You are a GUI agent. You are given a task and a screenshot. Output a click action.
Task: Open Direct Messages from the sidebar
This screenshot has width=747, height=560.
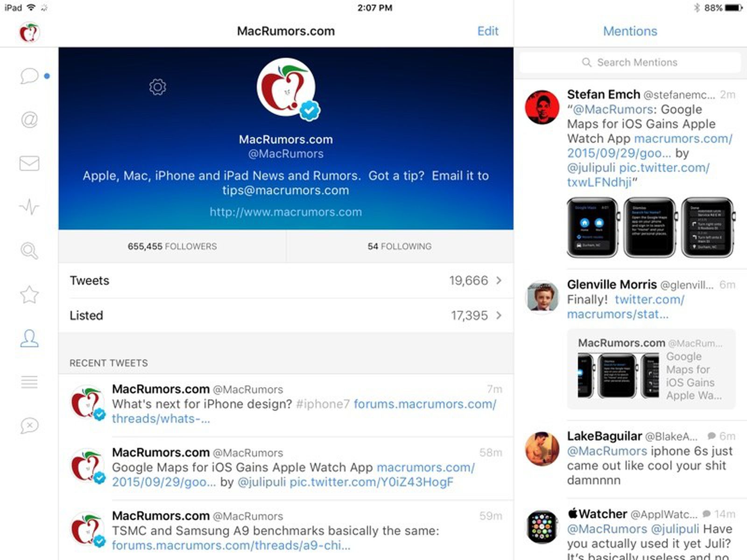click(x=29, y=164)
